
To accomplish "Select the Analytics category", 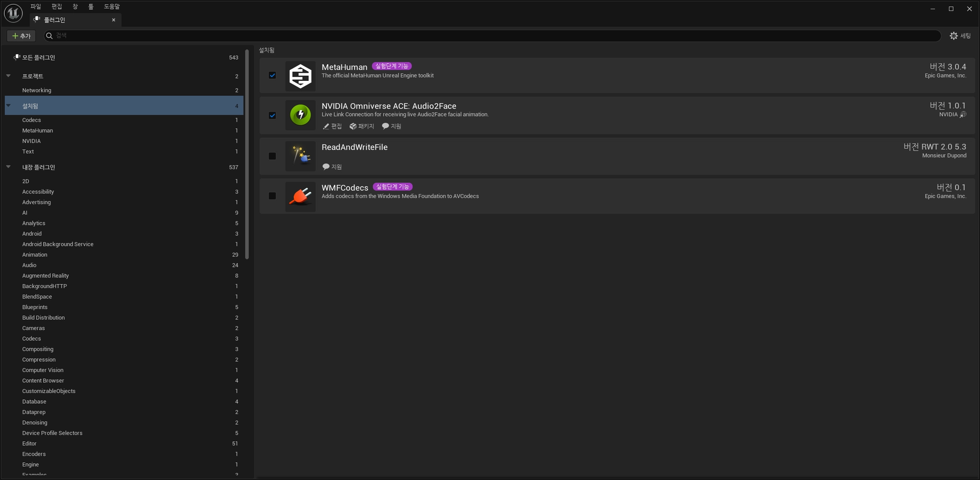I will [124, 223].
